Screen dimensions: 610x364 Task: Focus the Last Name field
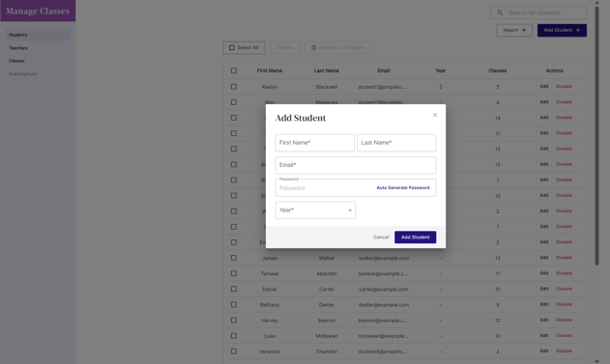coord(396,143)
